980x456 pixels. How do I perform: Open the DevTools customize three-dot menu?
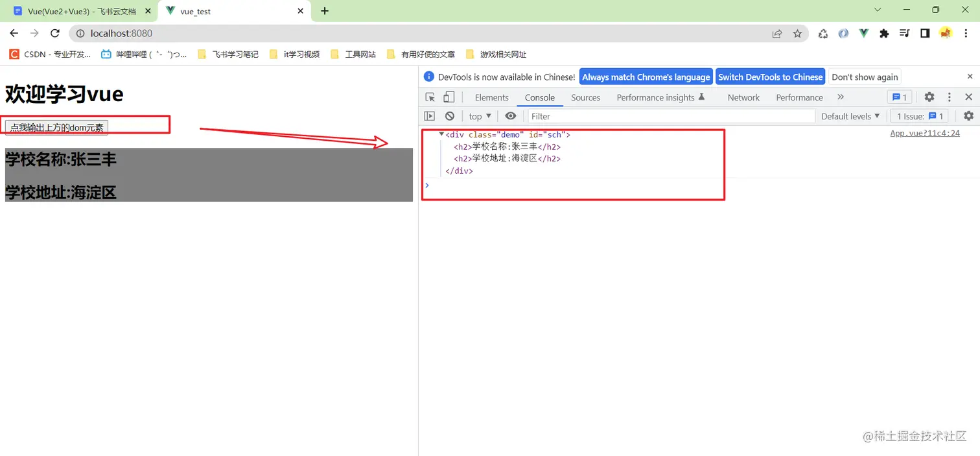point(950,97)
